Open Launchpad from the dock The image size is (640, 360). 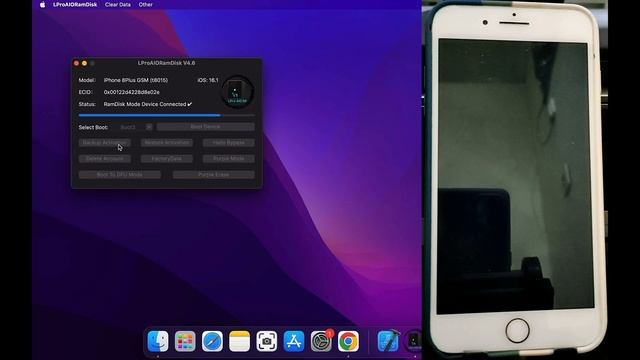[185, 341]
